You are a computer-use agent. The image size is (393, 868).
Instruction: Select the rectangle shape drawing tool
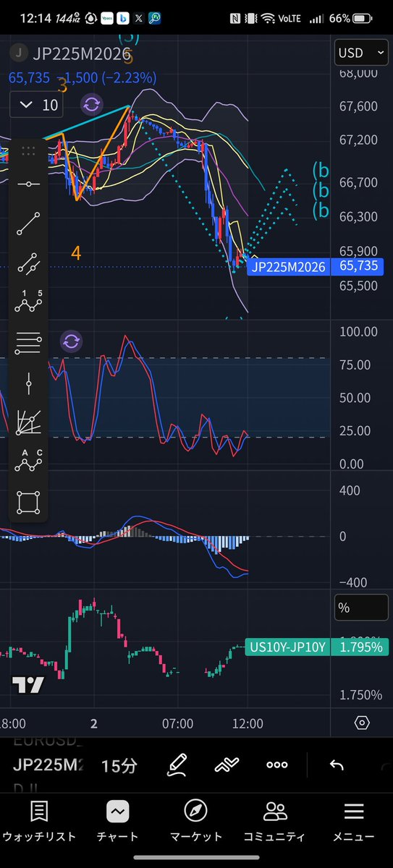pyautogui.click(x=29, y=501)
